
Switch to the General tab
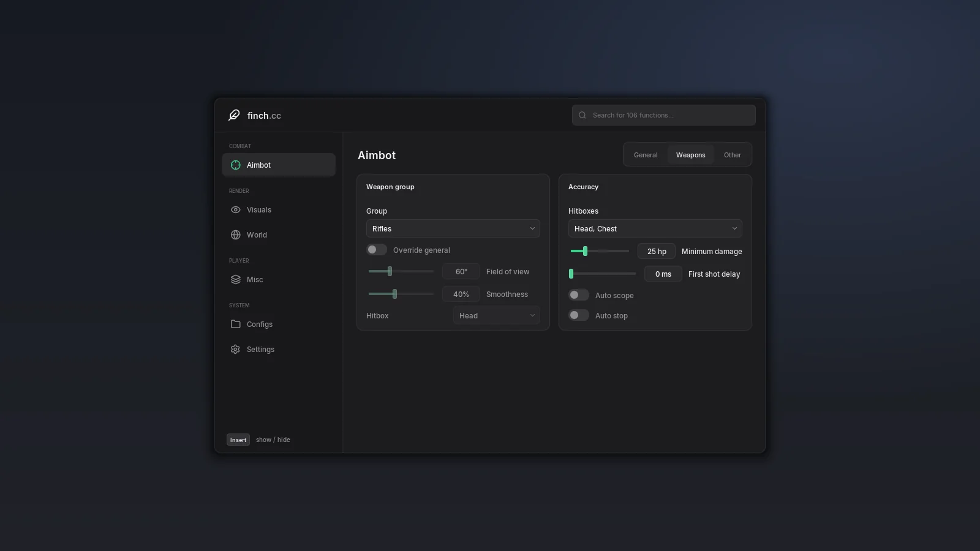pyautogui.click(x=646, y=155)
